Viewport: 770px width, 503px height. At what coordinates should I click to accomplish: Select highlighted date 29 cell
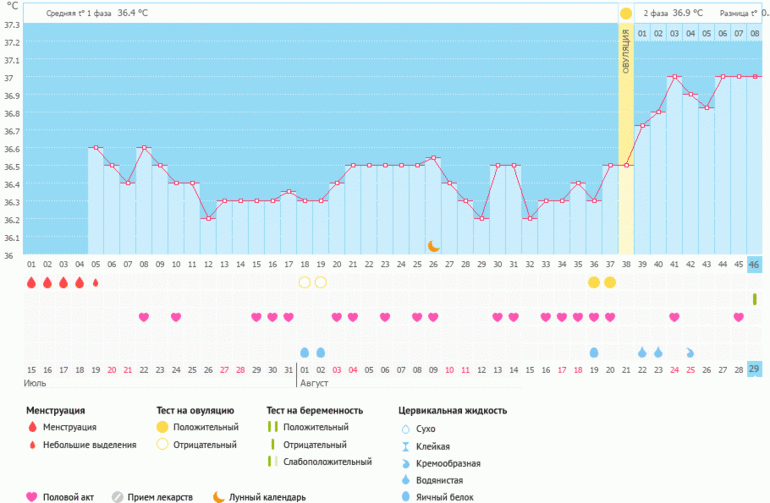point(755,370)
